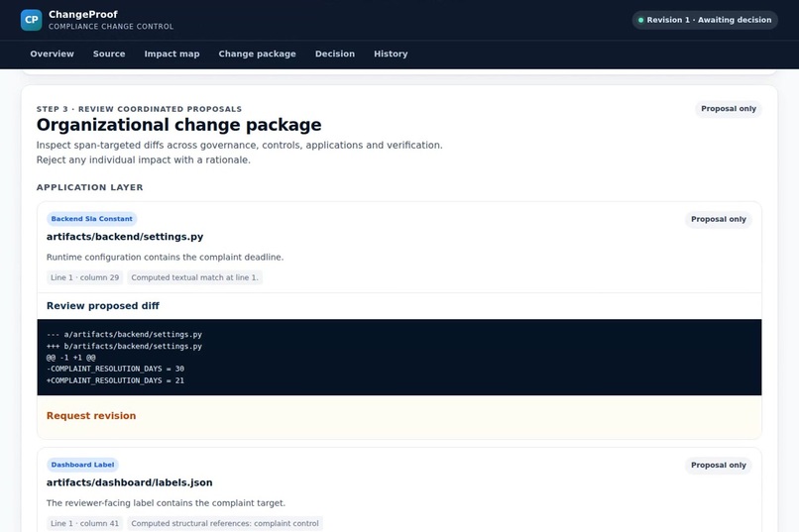799x532 pixels.
Task: Expand Review proposed diff section for settings.py
Action: [102, 306]
